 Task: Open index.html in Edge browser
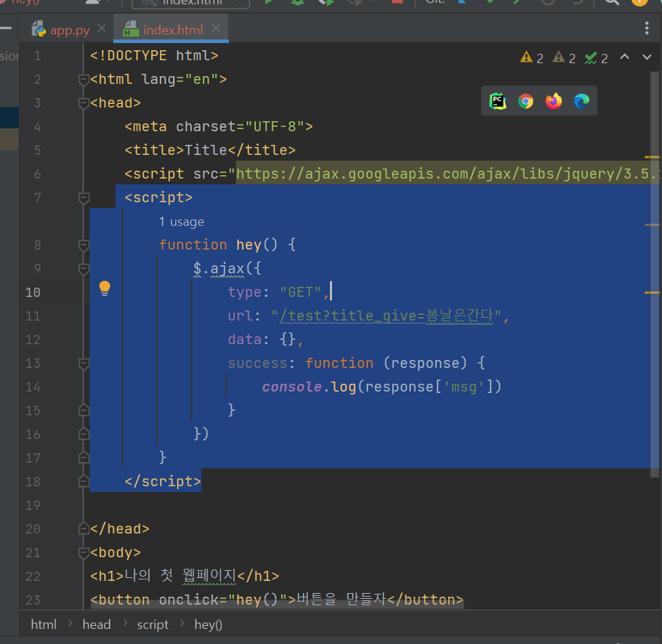tap(582, 101)
